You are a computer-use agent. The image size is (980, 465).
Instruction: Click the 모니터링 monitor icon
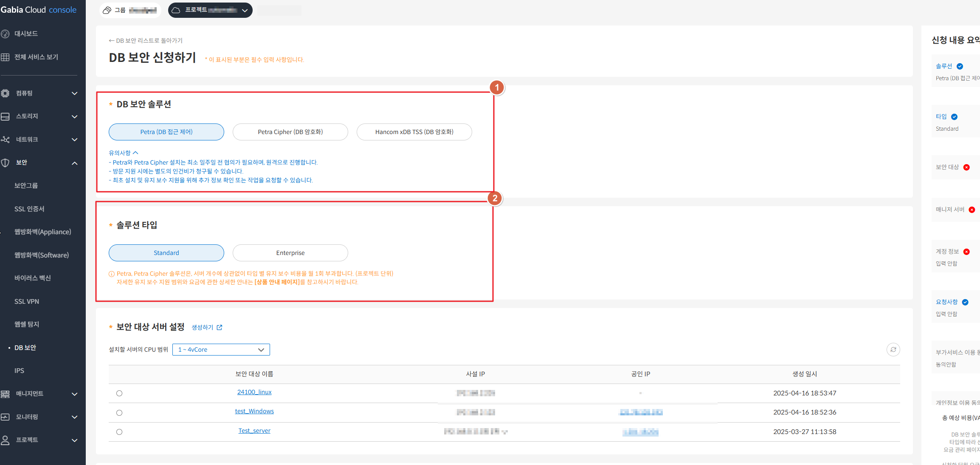click(5, 417)
